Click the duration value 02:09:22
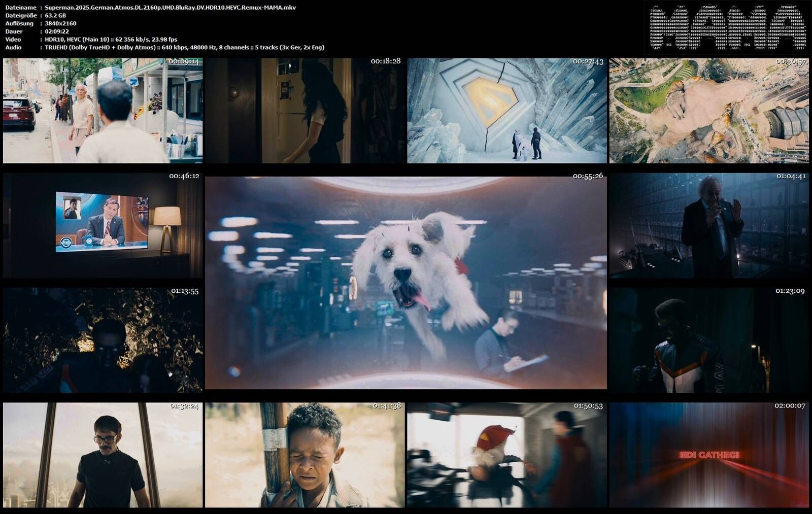The width and height of the screenshot is (812, 514). point(57,31)
